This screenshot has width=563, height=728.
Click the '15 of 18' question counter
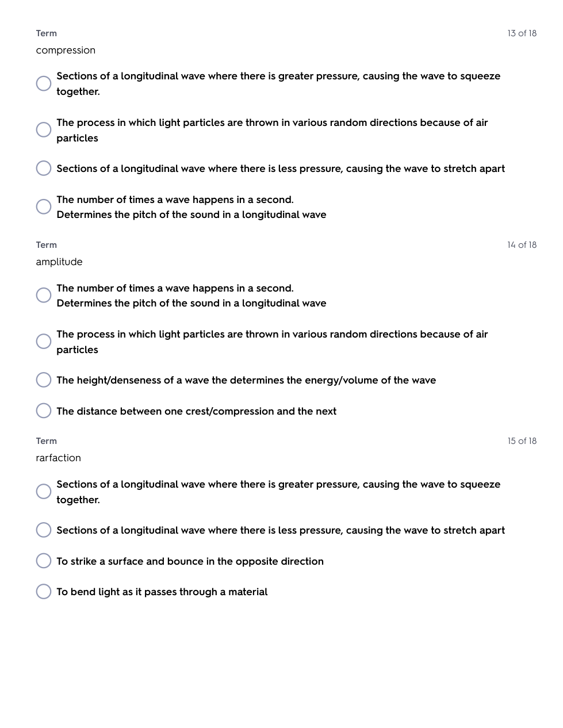click(522, 441)
